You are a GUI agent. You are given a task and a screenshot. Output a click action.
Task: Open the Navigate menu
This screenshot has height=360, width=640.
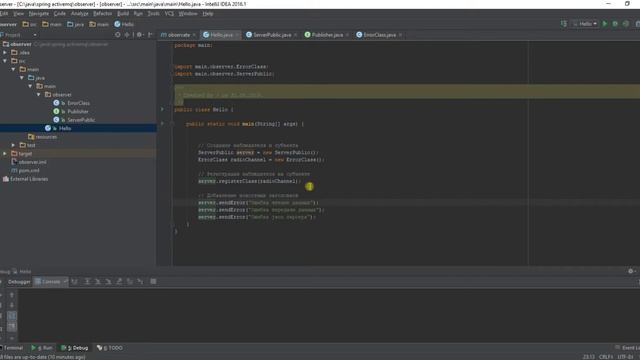click(38, 13)
